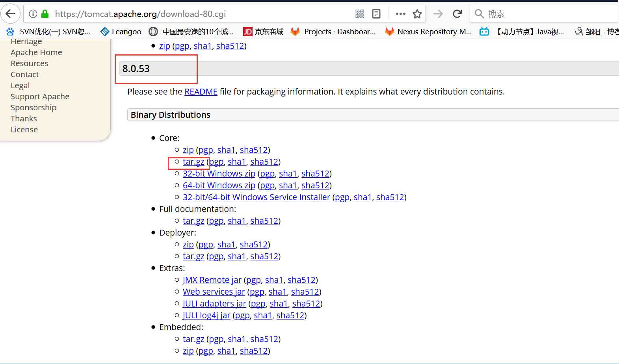Open the Leangoo bookmark

click(121, 32)
